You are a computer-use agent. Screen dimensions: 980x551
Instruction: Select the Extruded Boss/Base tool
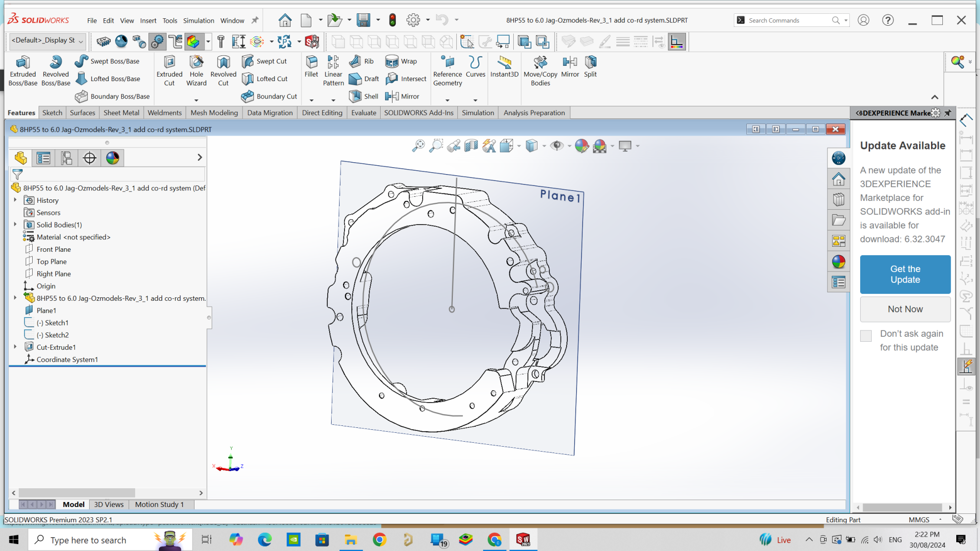pos(23,71)
